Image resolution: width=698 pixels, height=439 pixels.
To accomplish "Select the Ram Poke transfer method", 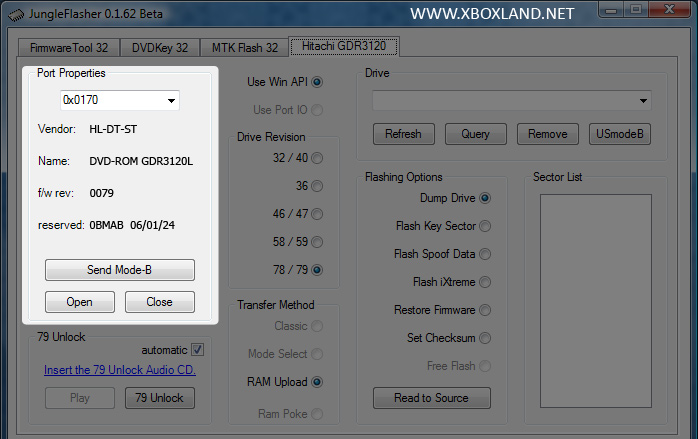I will 317,414.
